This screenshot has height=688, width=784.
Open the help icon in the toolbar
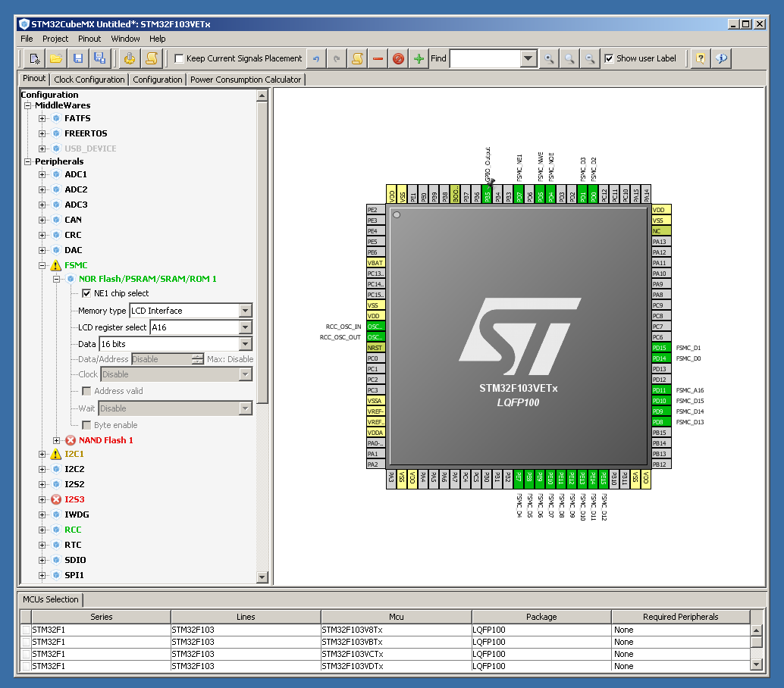699,58
